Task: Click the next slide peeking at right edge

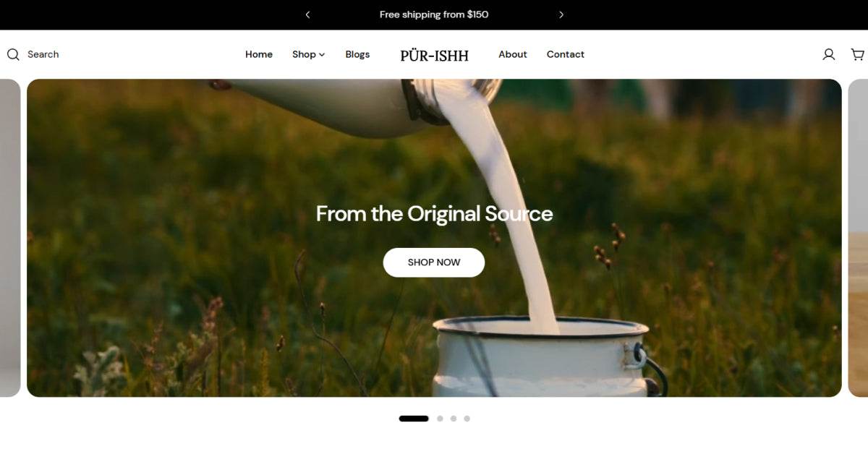Action: click(858, 238)
